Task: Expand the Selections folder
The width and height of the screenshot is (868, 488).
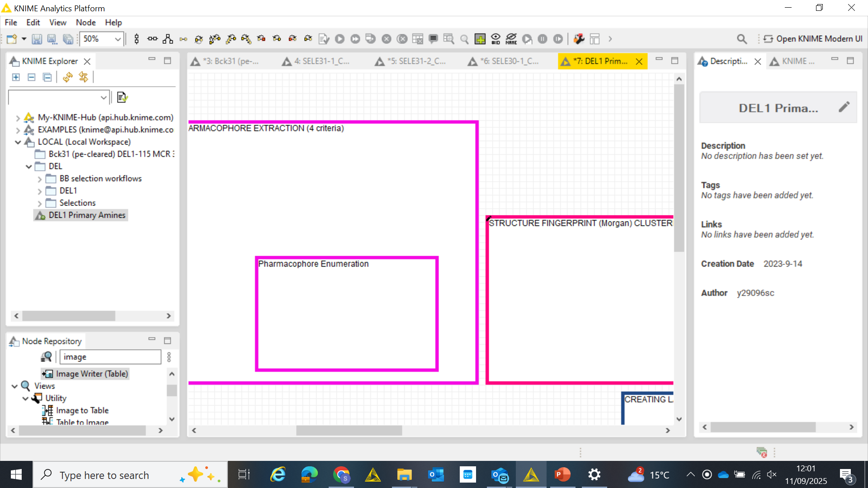Action: [40, 203]
